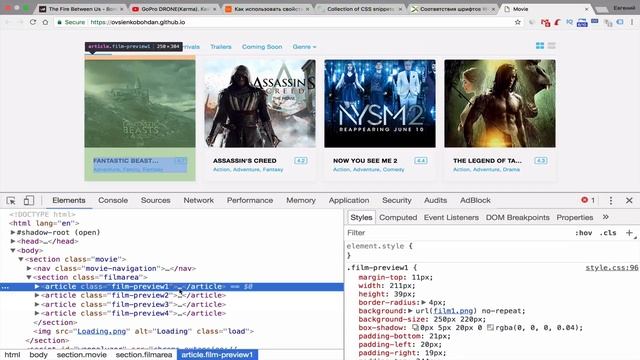This screenshot has height=360, width=640.
Task: Switch to Properties sidebar tab
Action: tap(575, 218)
